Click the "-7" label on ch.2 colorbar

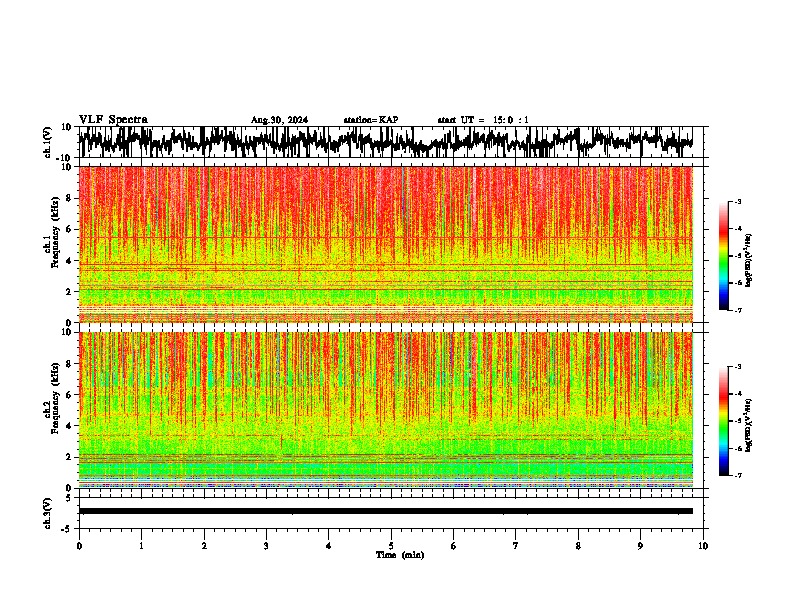point(738,476)
